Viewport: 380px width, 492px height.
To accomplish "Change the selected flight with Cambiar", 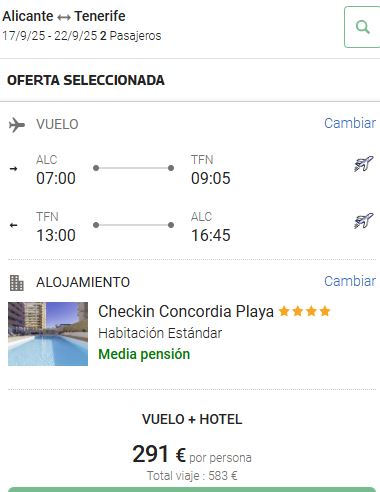I will 350,123.
